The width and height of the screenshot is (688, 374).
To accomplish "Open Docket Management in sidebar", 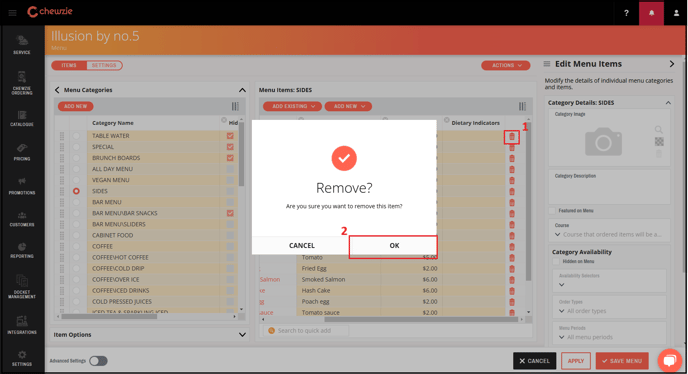I will pos(22,286).
